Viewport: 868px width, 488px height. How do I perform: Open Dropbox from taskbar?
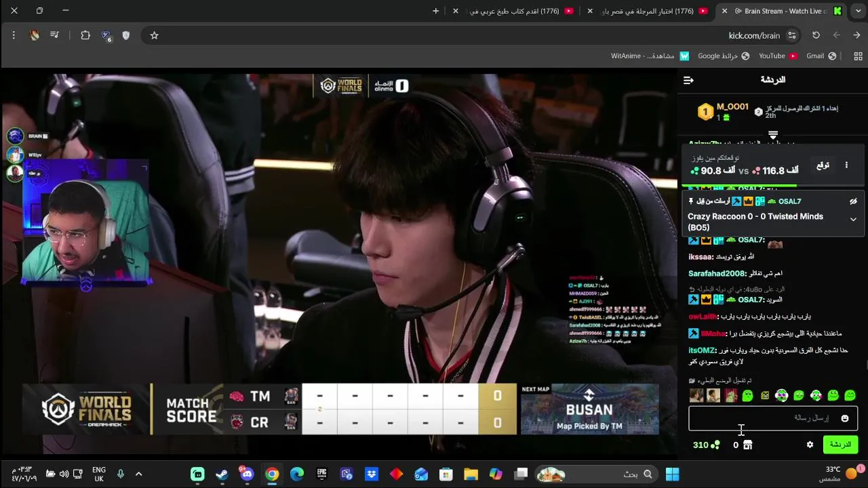point(371,474)
